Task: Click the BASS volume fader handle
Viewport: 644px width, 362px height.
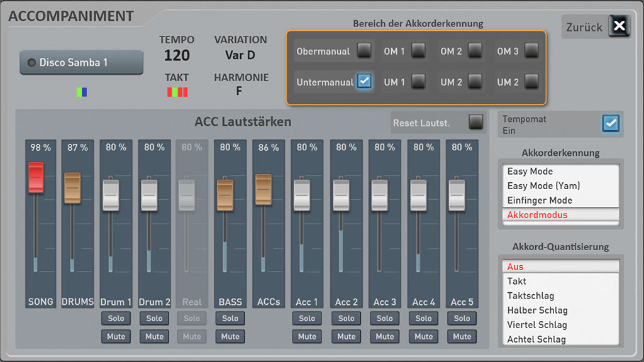Action: 225,194
